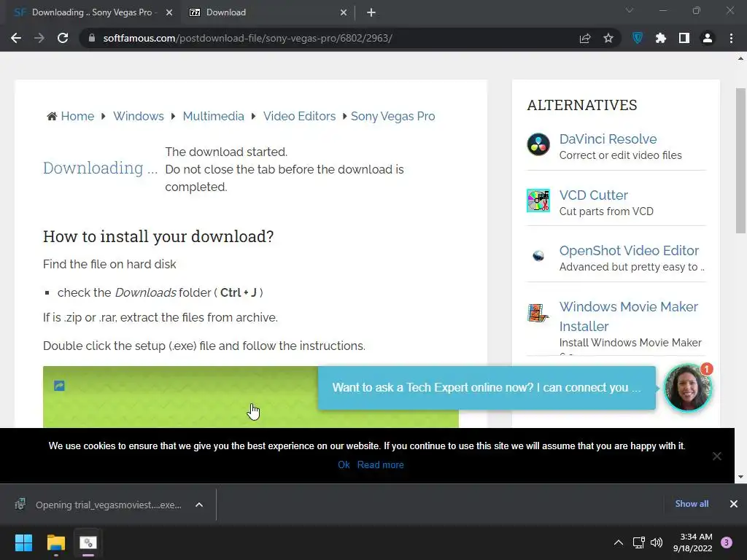This screenshot has width=747, height=560.
Task: Click the padlock site info icon
Action: click(x=91, y=38)
